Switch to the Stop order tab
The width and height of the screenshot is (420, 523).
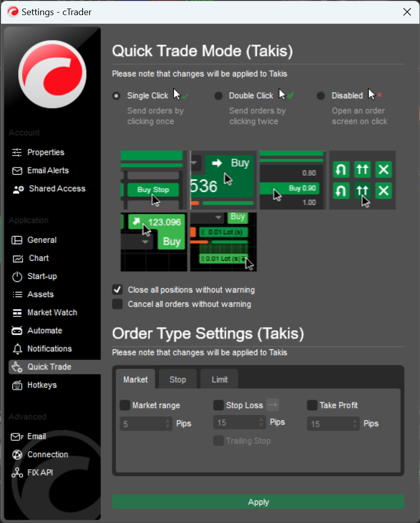coord(178,379)
